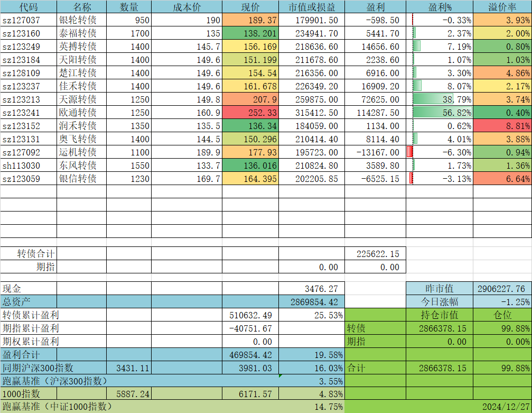Select index value 6171.57
The height and width of the screenshot is (413, 532).
250,394
